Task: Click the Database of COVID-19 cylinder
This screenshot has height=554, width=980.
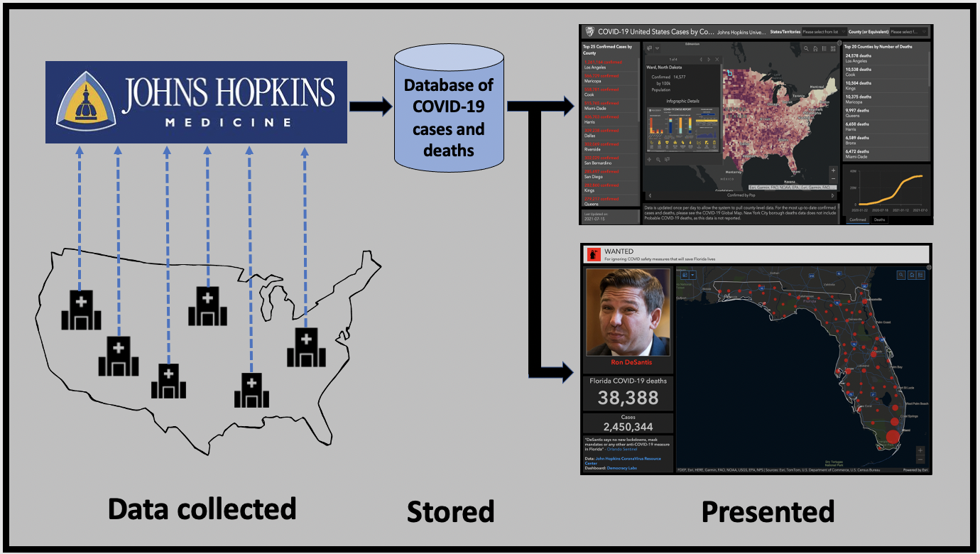Action: (449, 109)
